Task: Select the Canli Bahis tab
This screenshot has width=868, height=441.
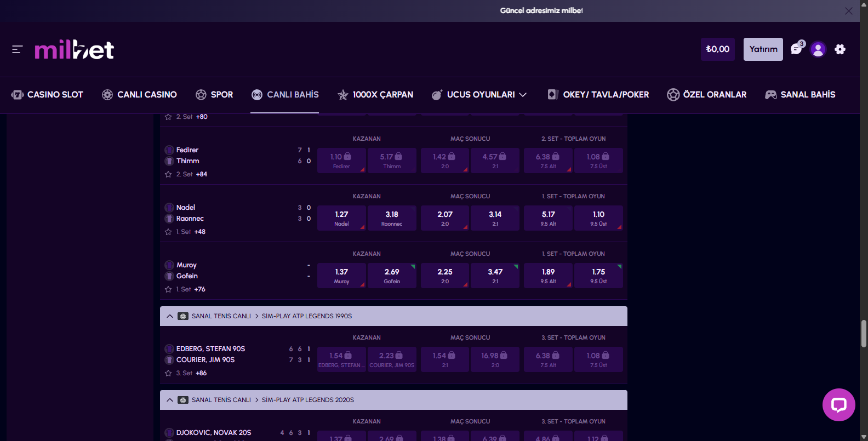Action: (285, 95)
